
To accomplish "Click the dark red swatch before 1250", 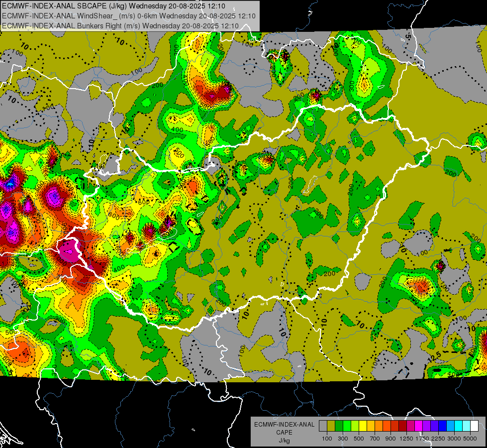I will 402,426.
